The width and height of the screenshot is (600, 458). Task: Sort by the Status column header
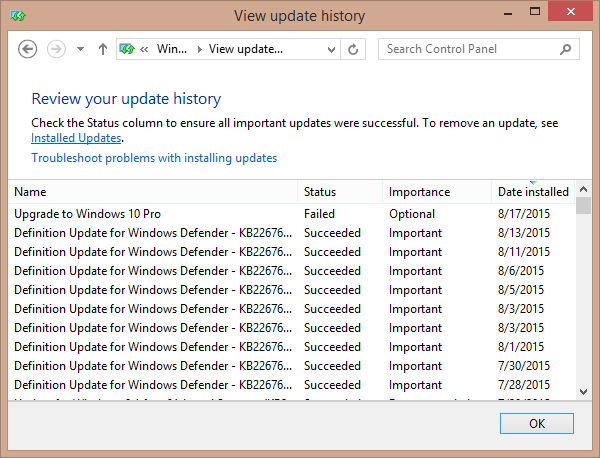coord(320,192)
